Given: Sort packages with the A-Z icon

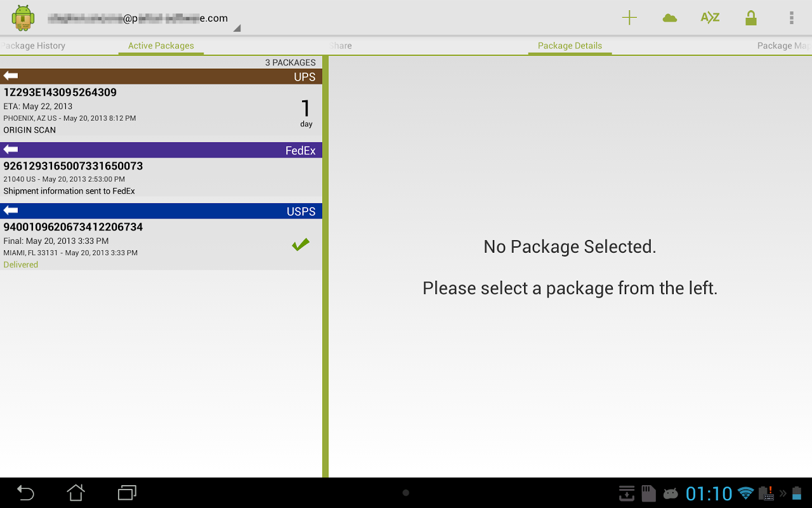Looking at the screenshot, I should pyautogui.click(x=710, y=18).
